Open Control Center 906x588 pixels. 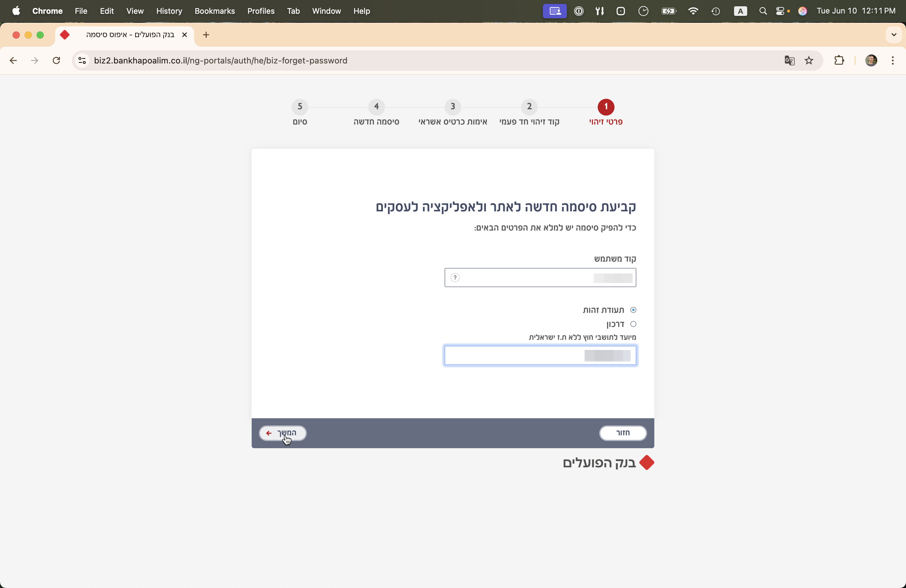(780, 11)
